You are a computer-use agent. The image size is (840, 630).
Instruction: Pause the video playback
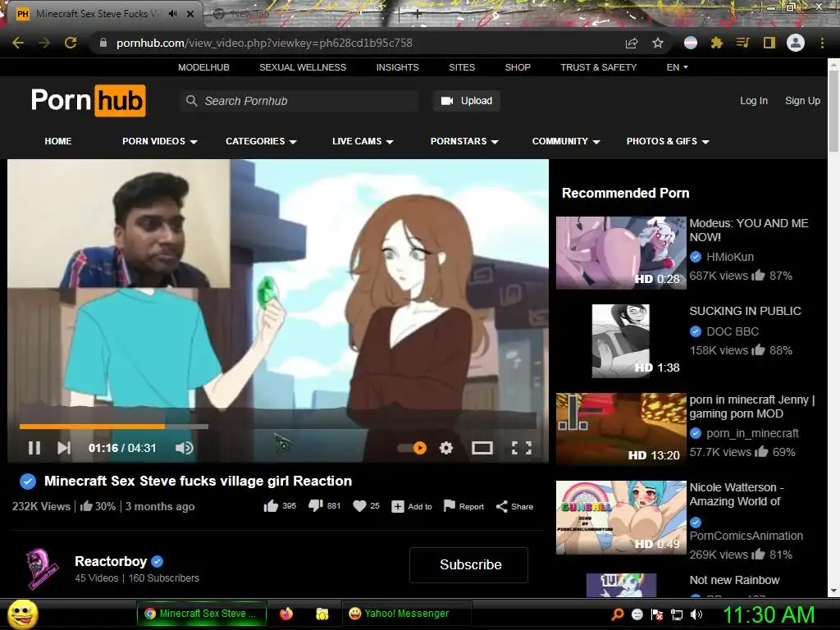(34, 448)
